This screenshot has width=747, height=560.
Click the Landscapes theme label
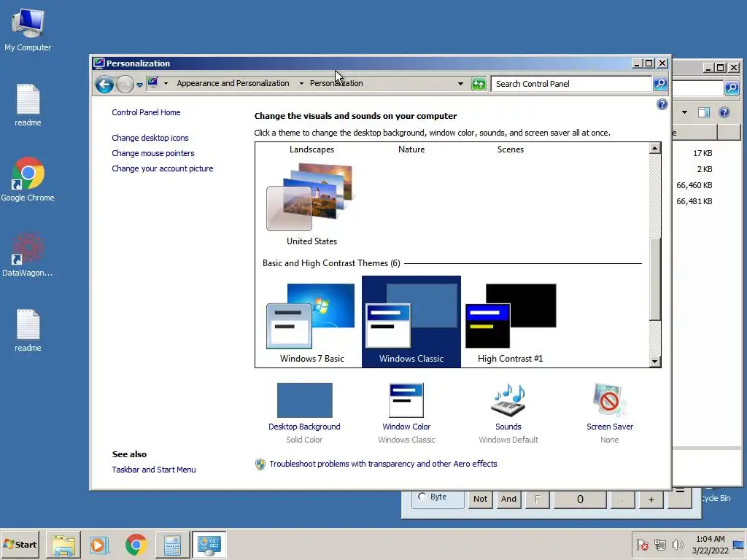tap(311, 149)
